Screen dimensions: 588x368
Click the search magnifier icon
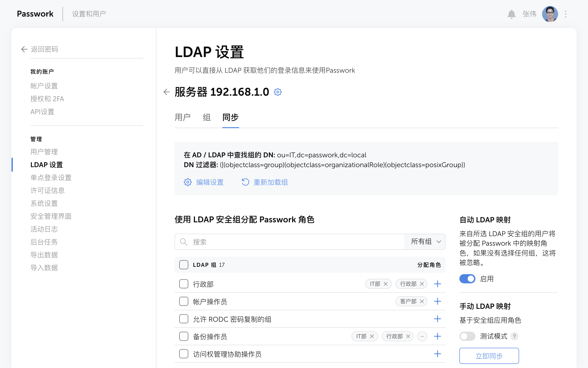pos(184,242)
